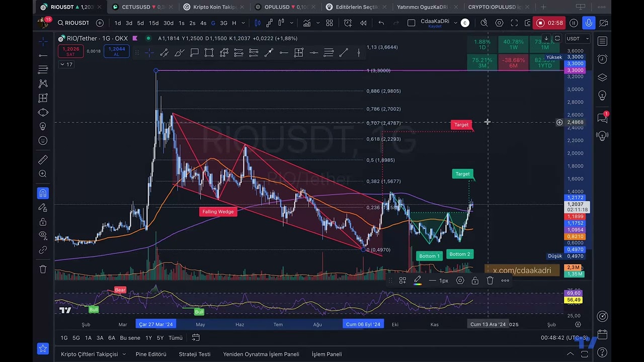Image resolution: width=644 pixels, height=362 pixels.
Task: Enter fullscreen mode
Action: [514, 23]
